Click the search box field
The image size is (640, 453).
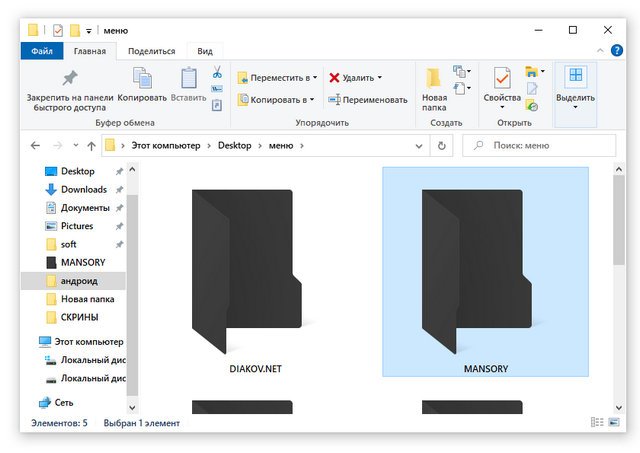[x=539, y=146]
